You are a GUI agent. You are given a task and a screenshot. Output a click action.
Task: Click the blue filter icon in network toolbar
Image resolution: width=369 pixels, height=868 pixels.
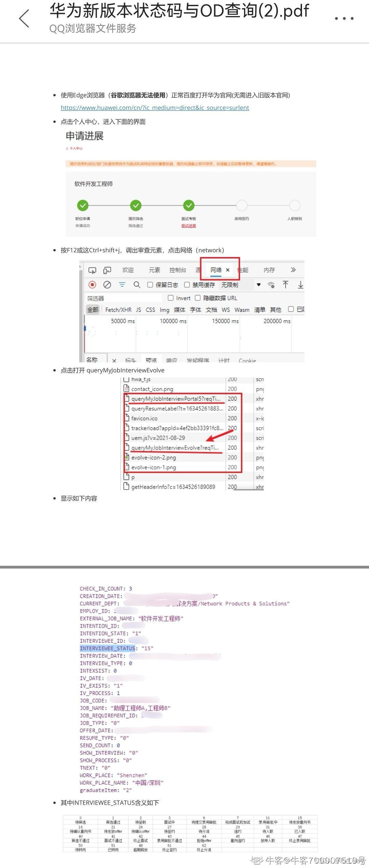122,284
